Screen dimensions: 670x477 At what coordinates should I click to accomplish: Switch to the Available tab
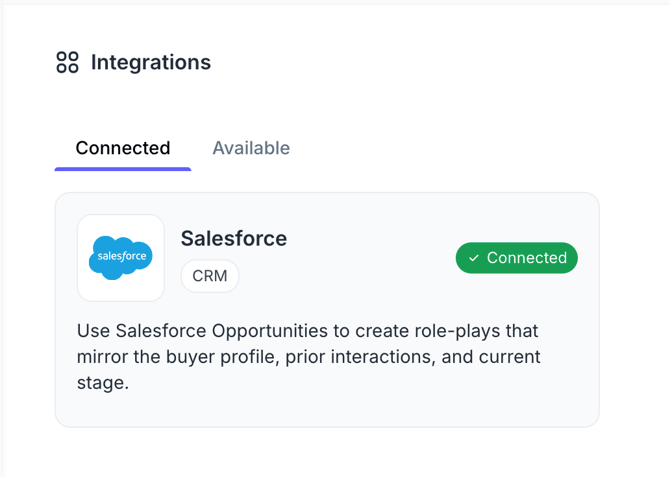coord(251,148)
